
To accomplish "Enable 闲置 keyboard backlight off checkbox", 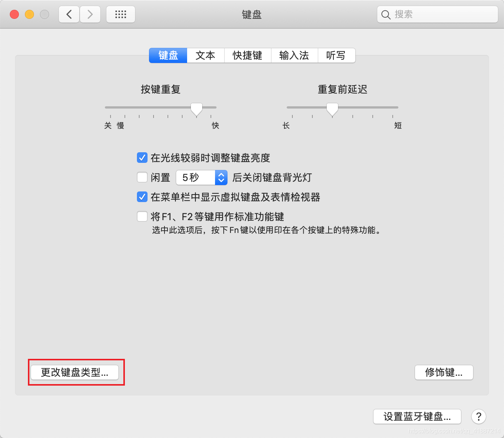I will tap(142, 177).
